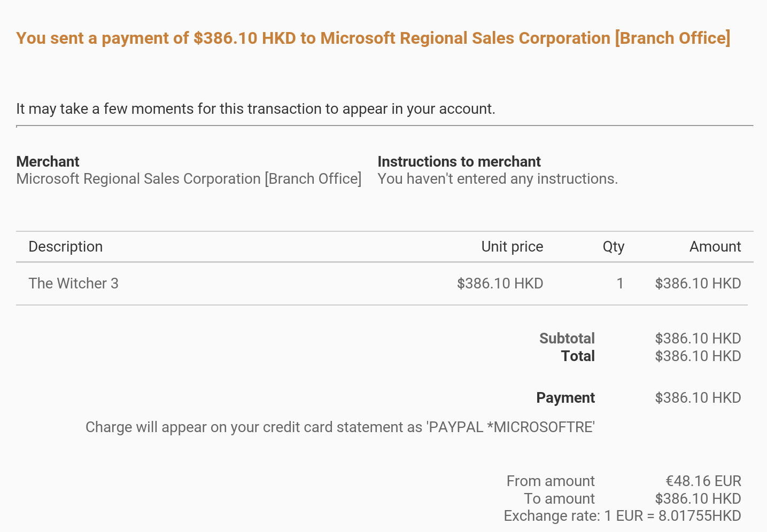Image resolution: width=767 pixels, height=532 pixels.
Task: Click the Unit price column header
Action: 512,247
